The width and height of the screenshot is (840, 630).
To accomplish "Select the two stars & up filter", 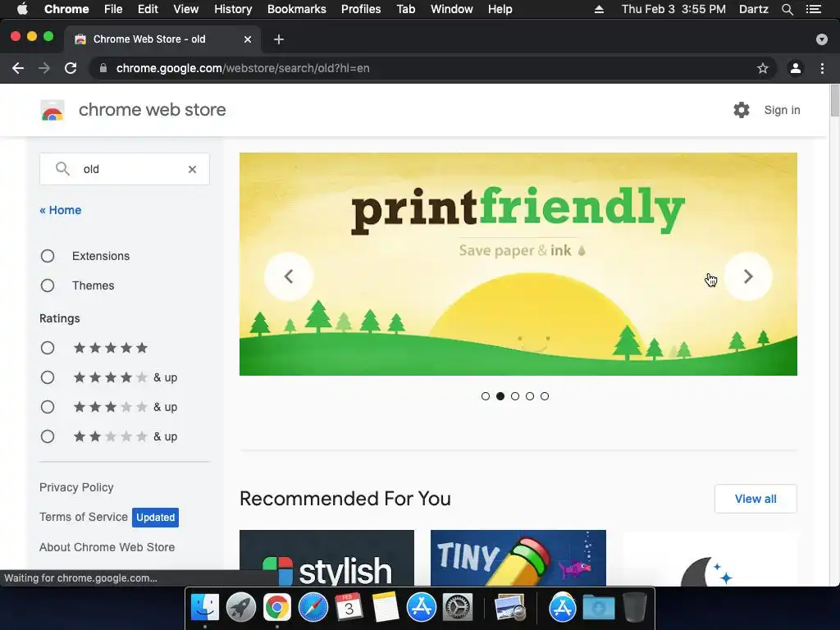I will tap(48, 436).
